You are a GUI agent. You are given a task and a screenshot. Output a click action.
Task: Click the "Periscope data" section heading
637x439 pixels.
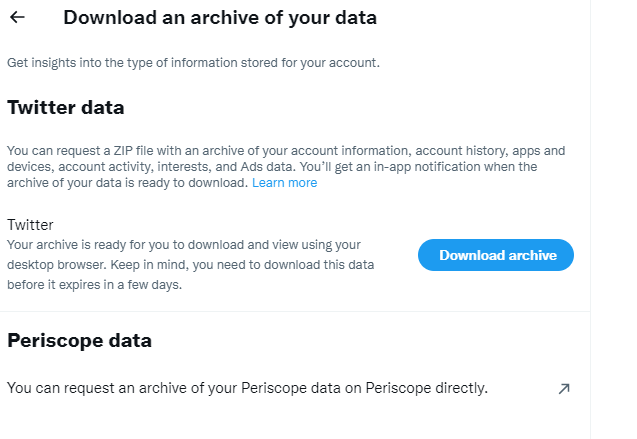[80, 340]
